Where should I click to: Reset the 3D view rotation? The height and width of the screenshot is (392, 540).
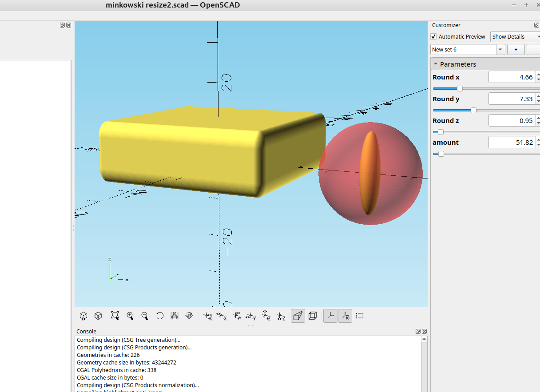pyautogui.click(x=159, y=316)
